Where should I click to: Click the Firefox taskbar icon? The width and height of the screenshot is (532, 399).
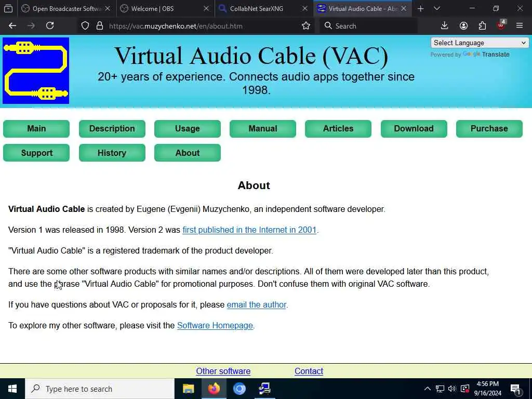(x=214, y=389)
